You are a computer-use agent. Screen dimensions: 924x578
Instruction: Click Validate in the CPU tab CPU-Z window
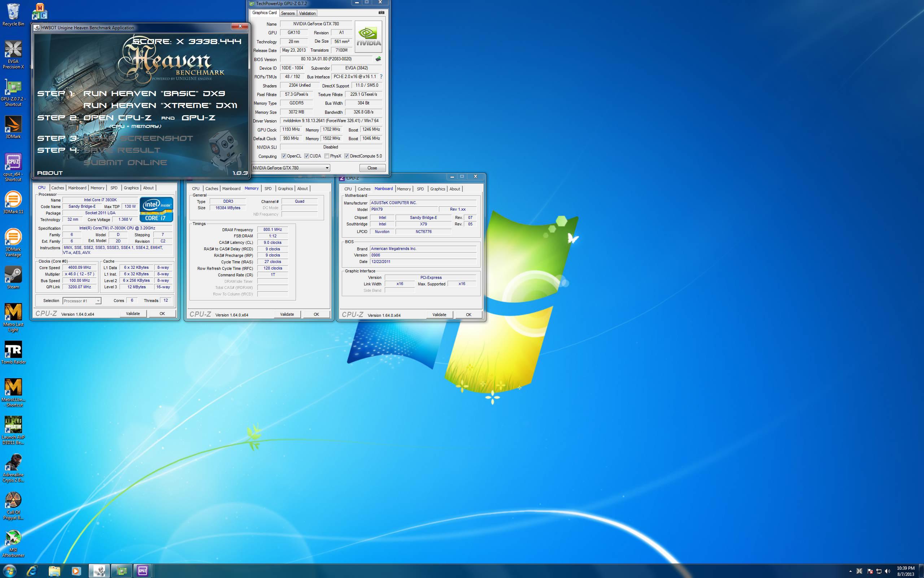click(133, 314)
